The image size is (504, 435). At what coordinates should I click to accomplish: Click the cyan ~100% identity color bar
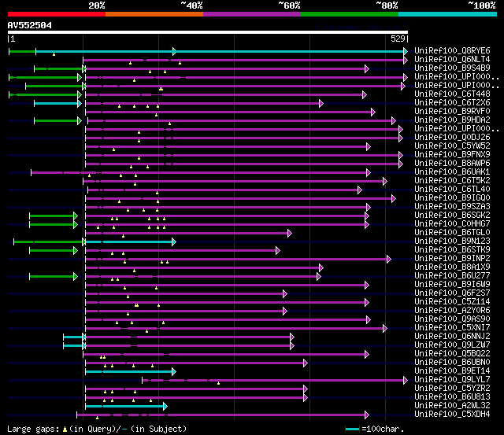pyautogui.click(x=448, y=14)
